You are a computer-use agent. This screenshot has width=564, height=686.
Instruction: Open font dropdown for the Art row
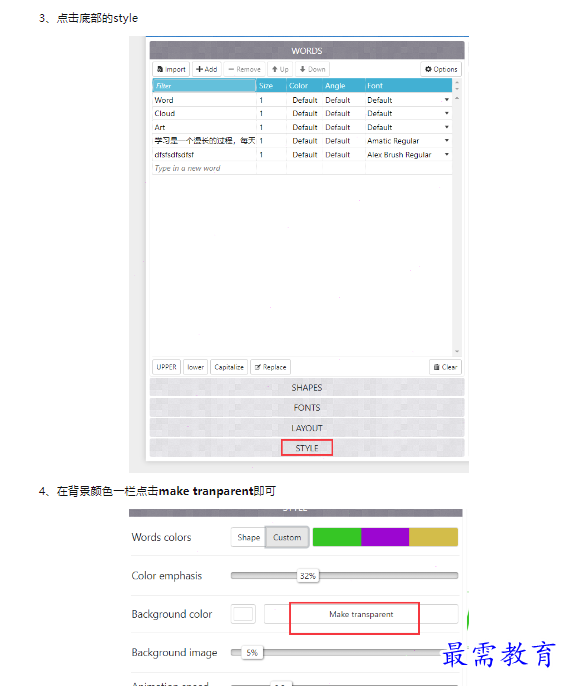point(447,127)
